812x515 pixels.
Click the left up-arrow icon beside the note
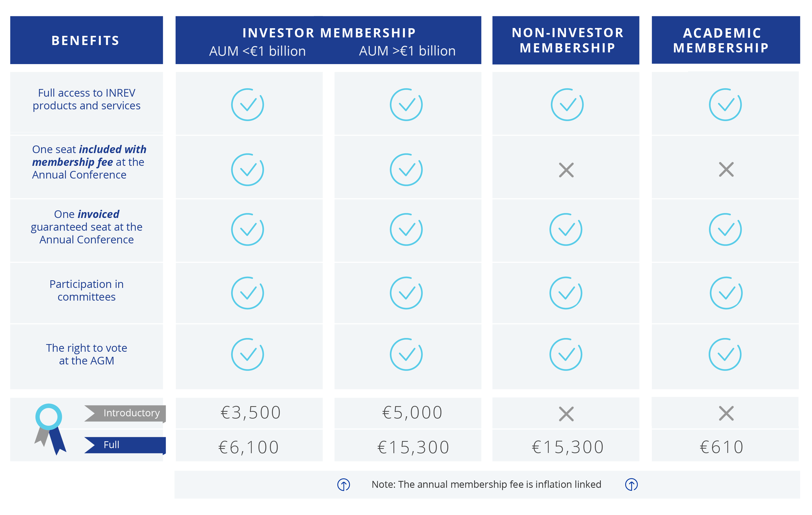click(x=344, y=485)
